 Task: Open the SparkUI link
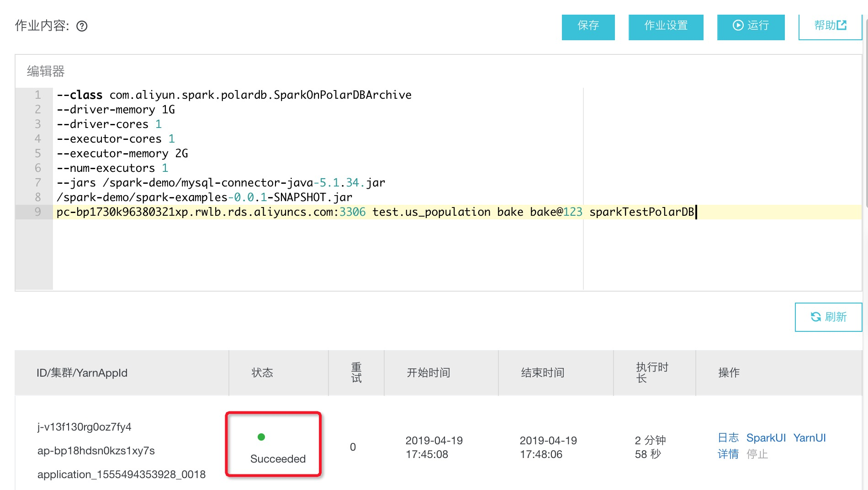(766, 438)
